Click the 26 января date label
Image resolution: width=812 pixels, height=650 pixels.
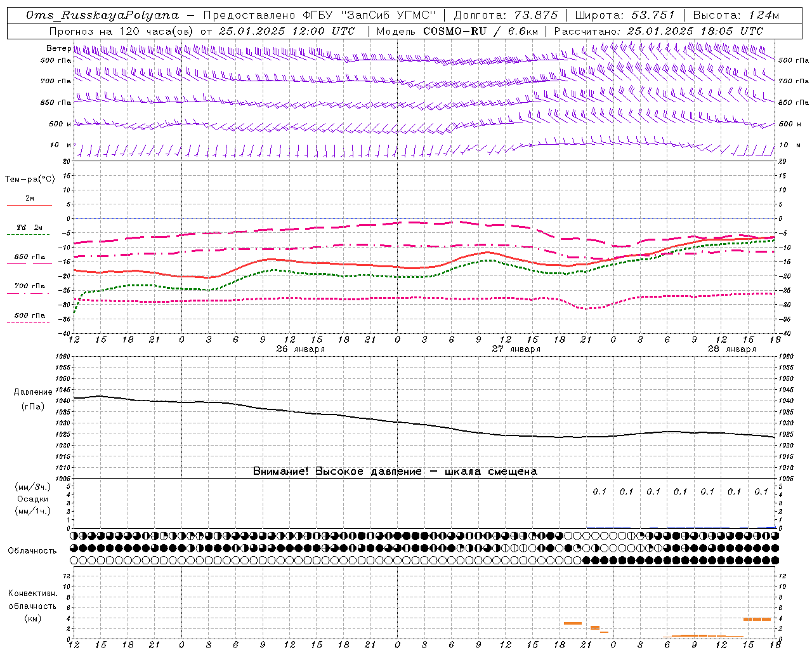click(300, 349)
